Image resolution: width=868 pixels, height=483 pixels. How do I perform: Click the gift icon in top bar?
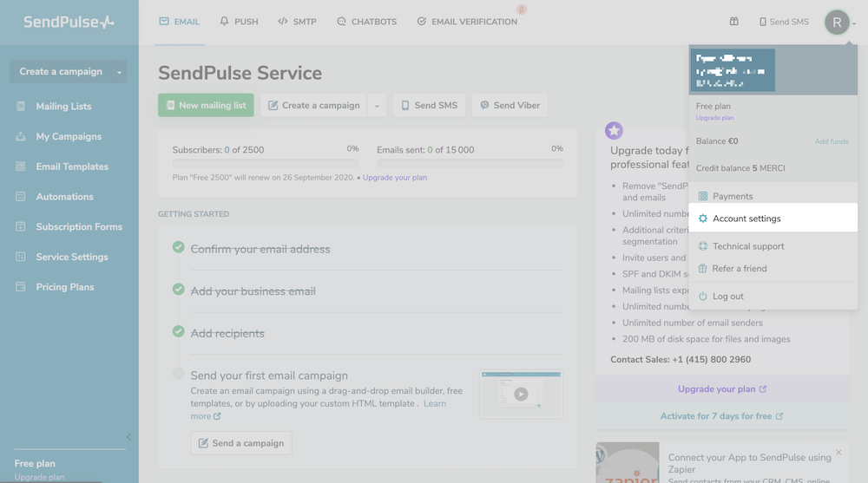733,22
